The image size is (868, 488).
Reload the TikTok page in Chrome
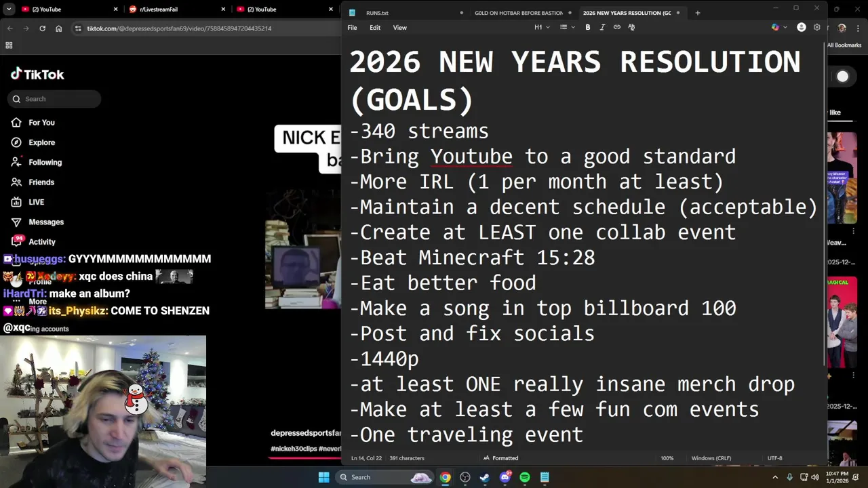(42, 28)
